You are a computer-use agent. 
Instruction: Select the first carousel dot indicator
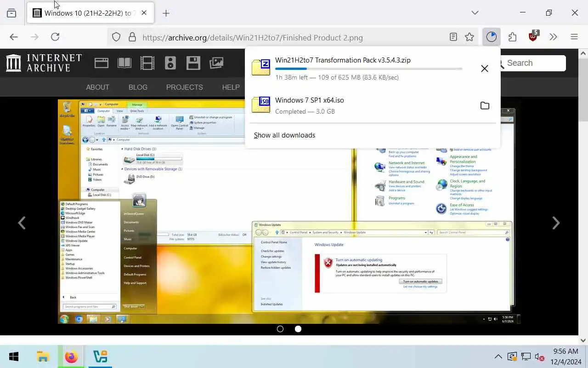280,329
